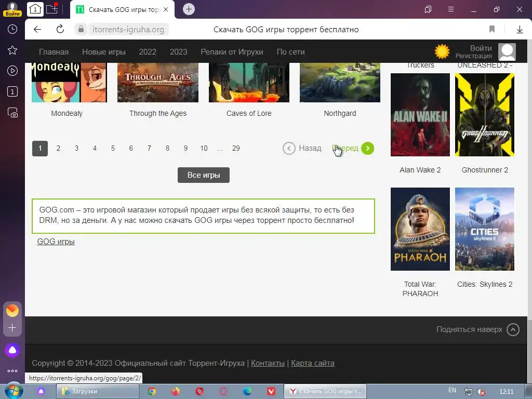The height and width of the screenshot is (399, 532).
Task: Click Войти login link
Action: point(481,48)
